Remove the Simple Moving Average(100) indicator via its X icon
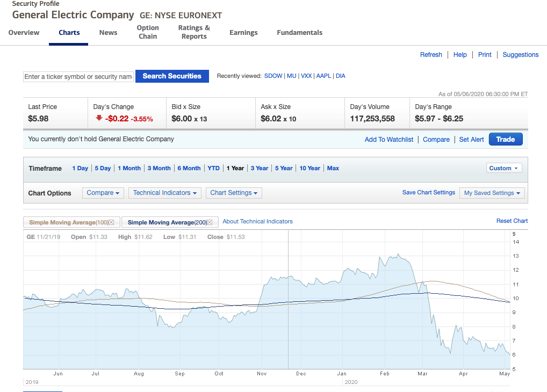Image resolution: width=547 pixels, height=392 pixels. coord(112,221)
